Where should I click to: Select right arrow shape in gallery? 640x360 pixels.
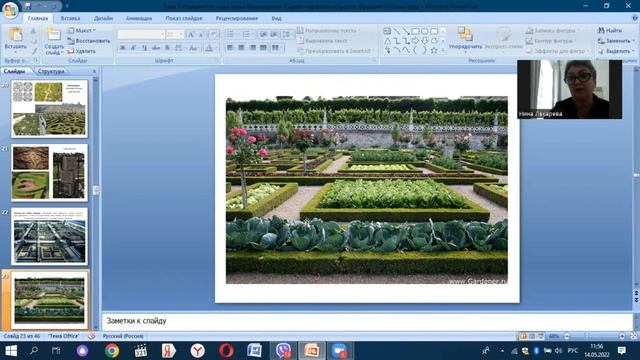(415, 41)
